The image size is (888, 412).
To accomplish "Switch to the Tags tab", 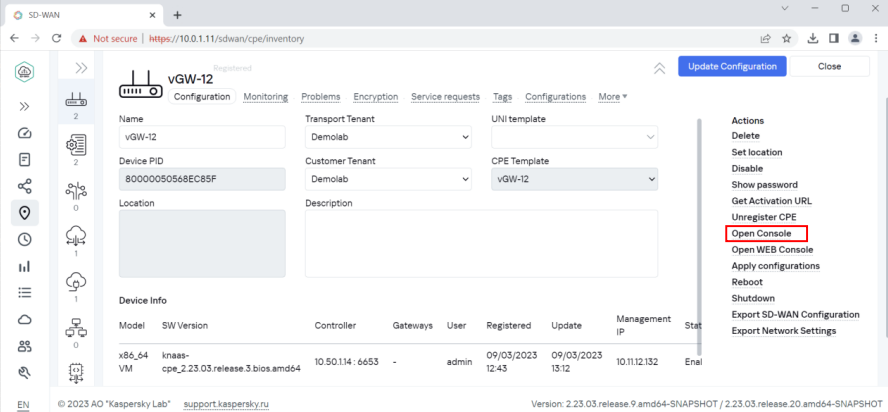I will click(502, 97).
